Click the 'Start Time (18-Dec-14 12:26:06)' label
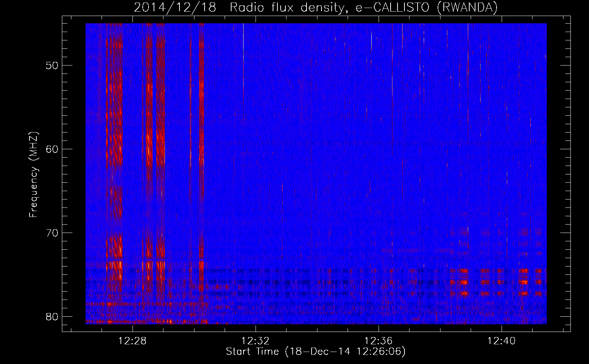The height and width of the screenshot is (364, 589). pos(316,352)
